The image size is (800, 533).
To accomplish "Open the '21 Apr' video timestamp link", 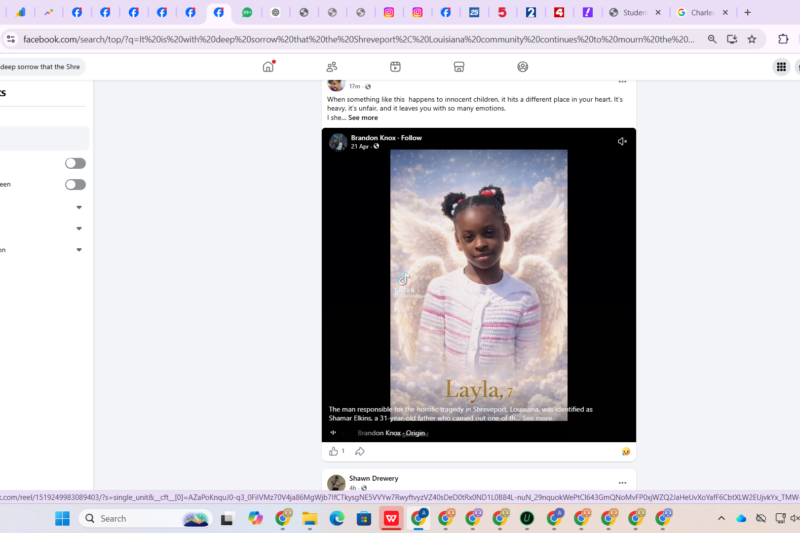I will pyautogui.click(x=360, y=146).
